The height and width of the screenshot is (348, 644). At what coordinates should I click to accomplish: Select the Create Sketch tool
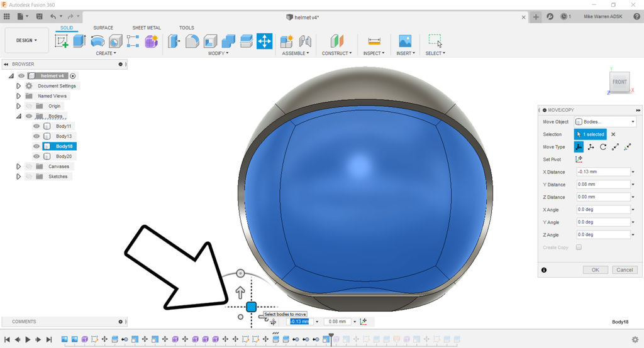61,41
